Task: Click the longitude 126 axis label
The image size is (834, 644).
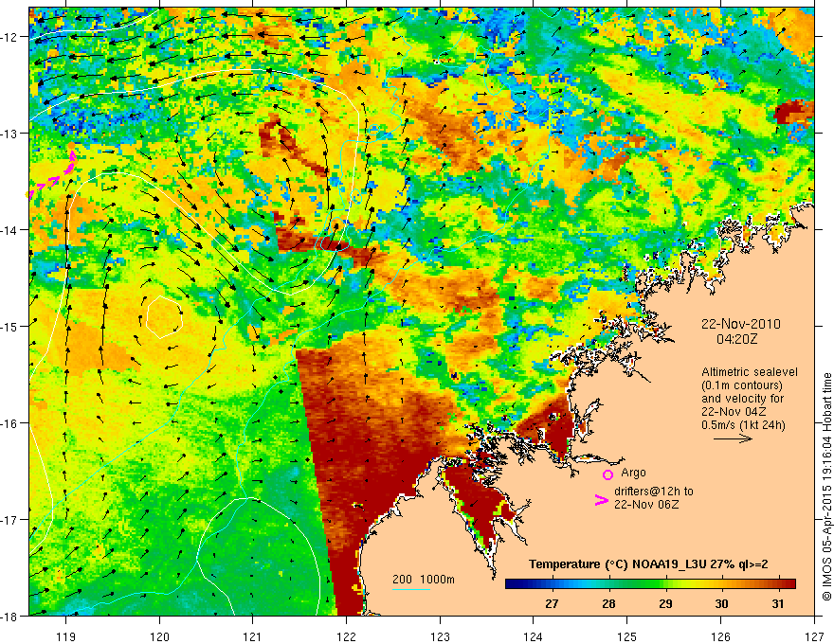Action: coord(720,636)
